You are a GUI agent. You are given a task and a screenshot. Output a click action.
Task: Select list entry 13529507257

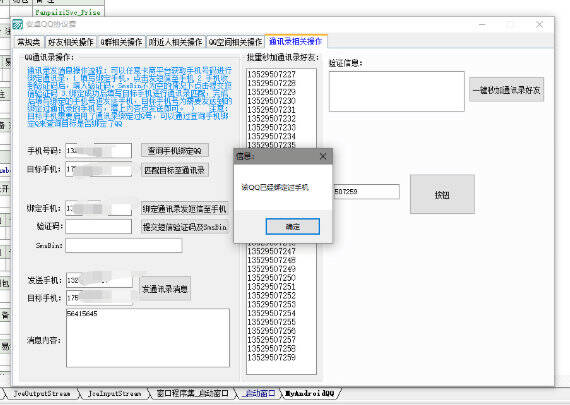tap(272, 340)
